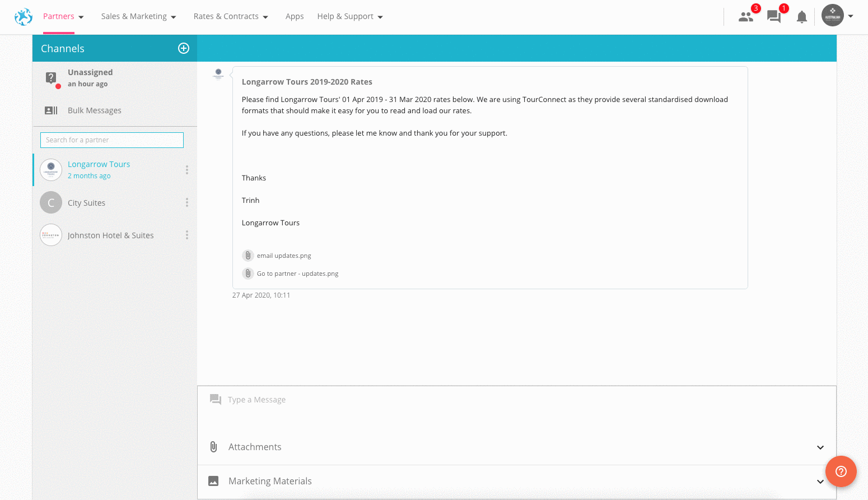This screenshot has height=500, width=868.
Task: Expand the Partners dropdown arrow
Action: coord(81,17)
